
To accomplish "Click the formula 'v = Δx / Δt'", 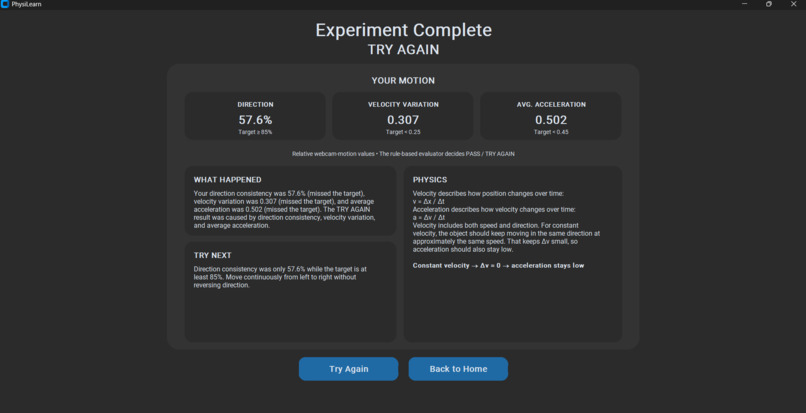I will click(x=431, y=202).
